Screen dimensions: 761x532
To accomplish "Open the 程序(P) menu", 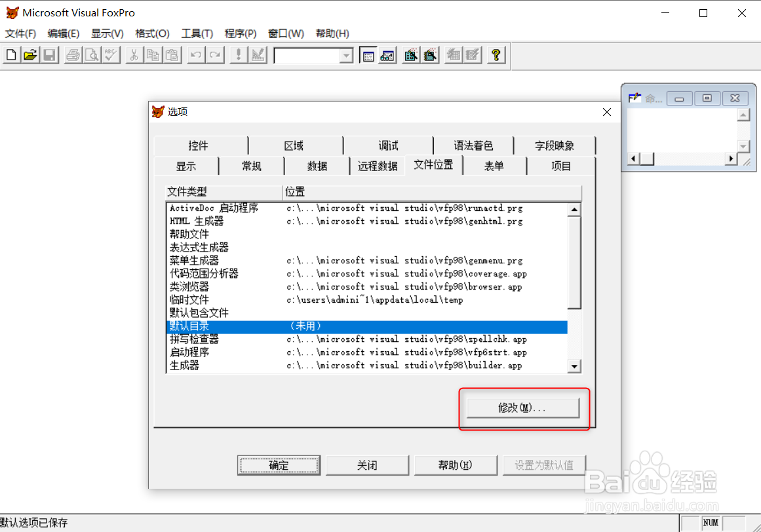I will point(241,33).
